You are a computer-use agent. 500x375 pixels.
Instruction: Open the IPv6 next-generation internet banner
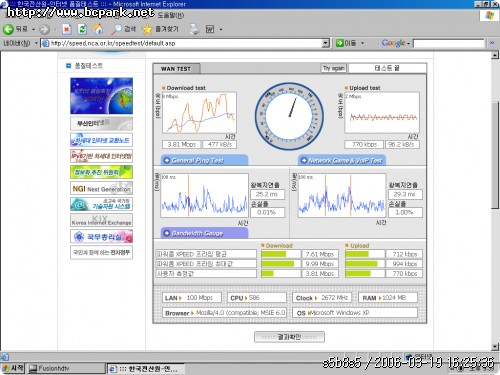101,156
